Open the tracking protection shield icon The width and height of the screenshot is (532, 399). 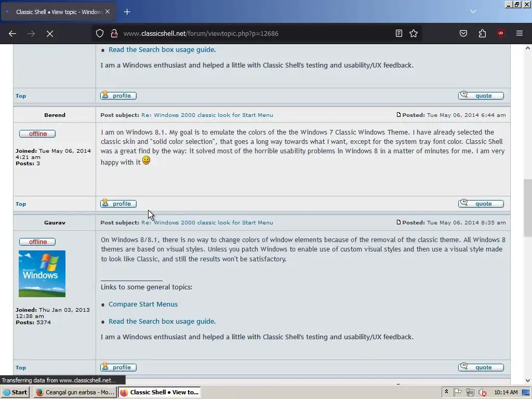[99, 33]
